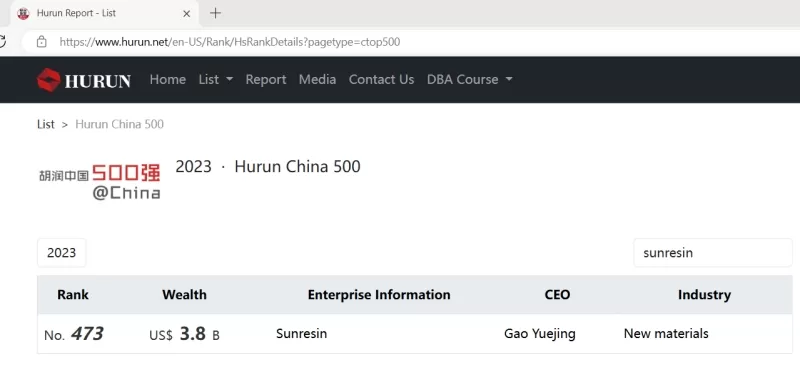Reload the page with refresh icon

click(x=3, y=42)
